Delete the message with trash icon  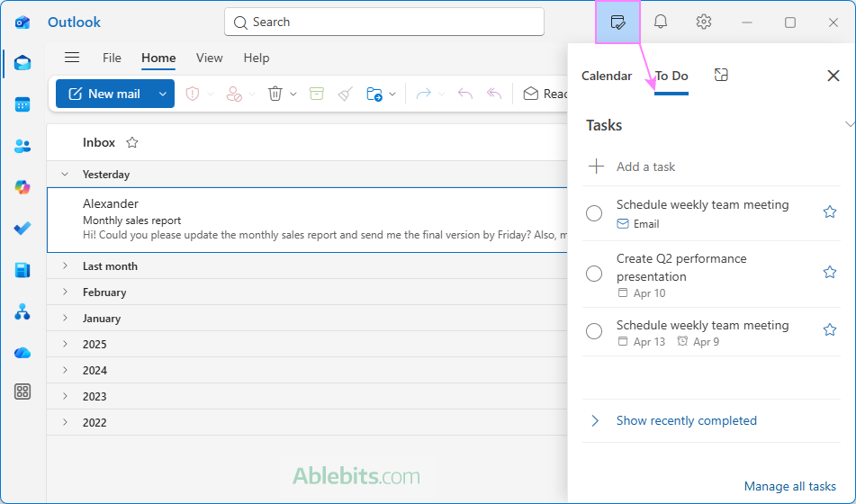(x=275, y=94)
